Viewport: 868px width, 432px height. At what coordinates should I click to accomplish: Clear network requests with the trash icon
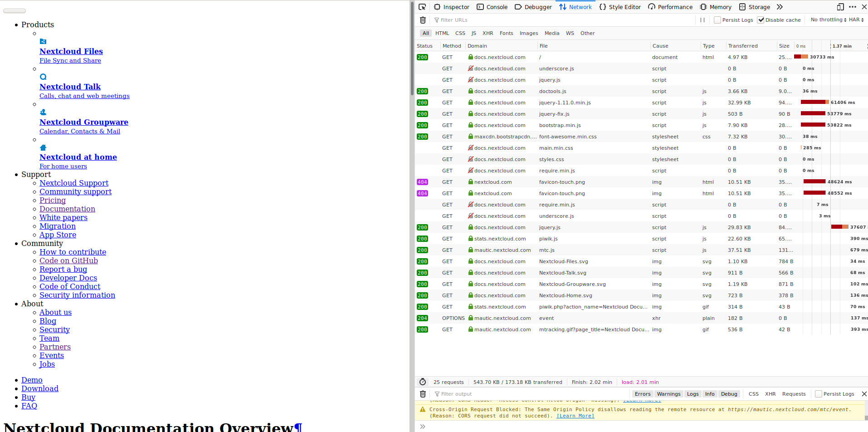[x=423, y=20]
